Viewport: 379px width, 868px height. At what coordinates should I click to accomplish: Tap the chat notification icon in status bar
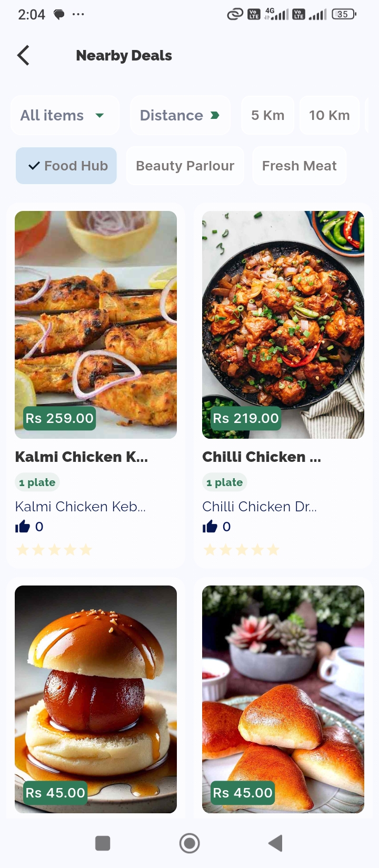point(59,14)
